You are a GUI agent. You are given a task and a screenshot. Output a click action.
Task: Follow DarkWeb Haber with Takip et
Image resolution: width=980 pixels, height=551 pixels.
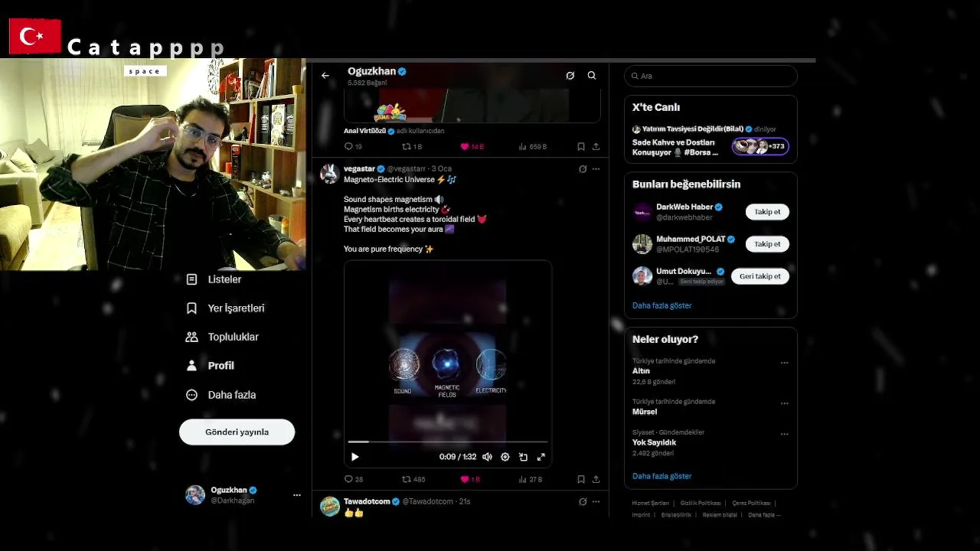[x=767, y=212]
